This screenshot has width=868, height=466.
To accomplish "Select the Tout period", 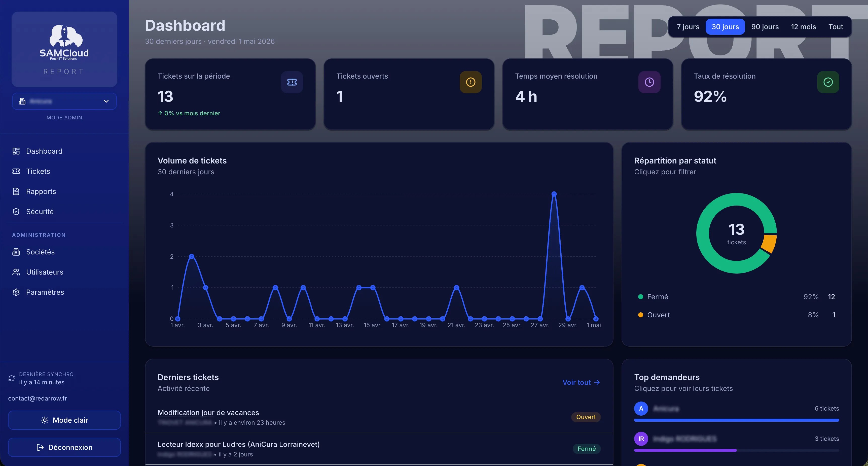I will [836, 27].
